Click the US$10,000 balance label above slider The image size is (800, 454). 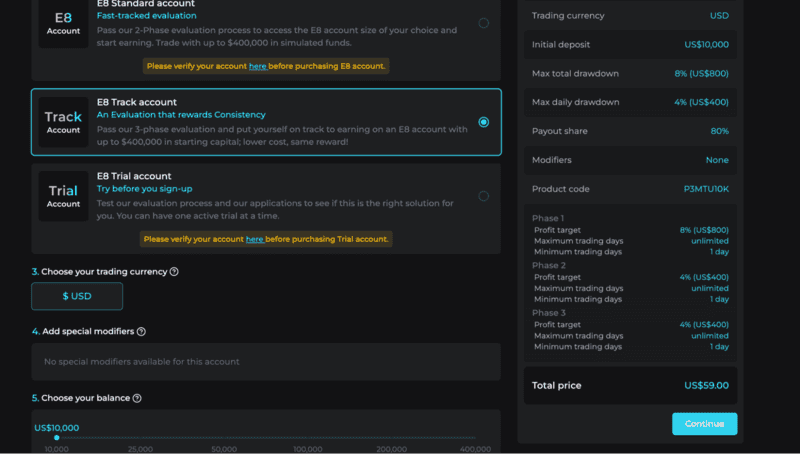coord(57,428)
